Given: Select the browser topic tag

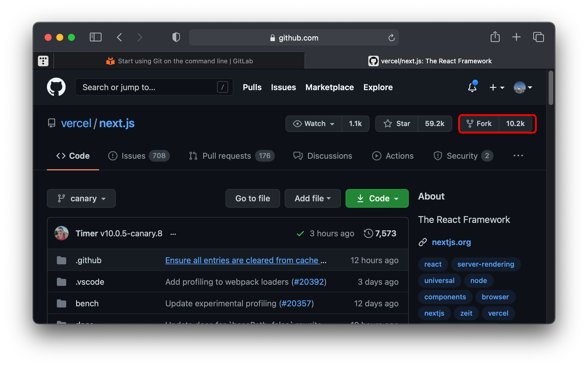Looking at the screenshot, I should point(495,297).
